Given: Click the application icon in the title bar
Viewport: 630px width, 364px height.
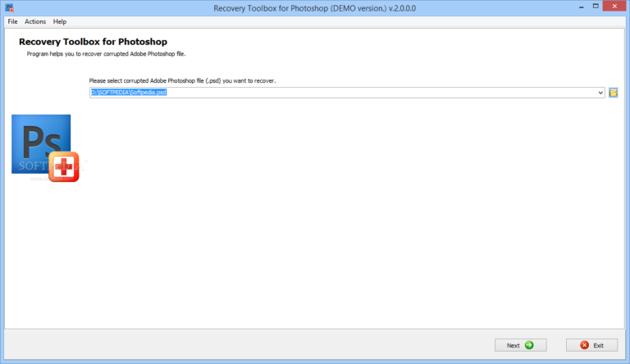Looking at the screenshot, I should [9, 7].
